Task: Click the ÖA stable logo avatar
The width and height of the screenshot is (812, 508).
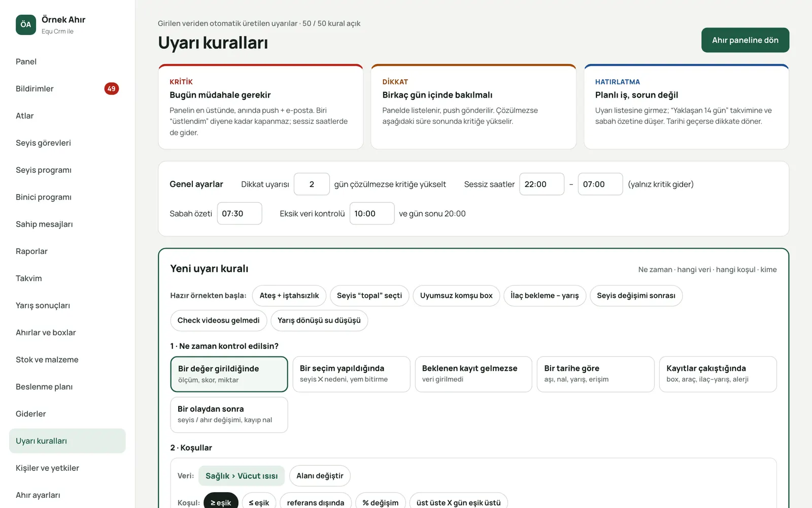Action: 26,24
